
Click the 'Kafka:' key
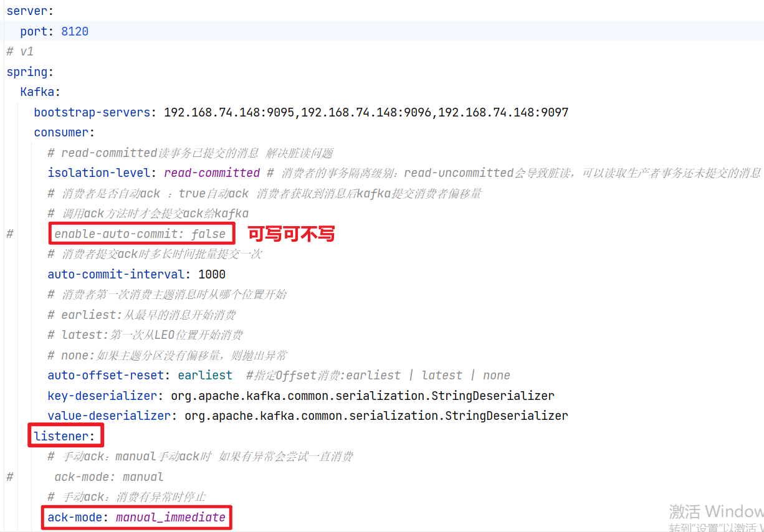(41, 92)
